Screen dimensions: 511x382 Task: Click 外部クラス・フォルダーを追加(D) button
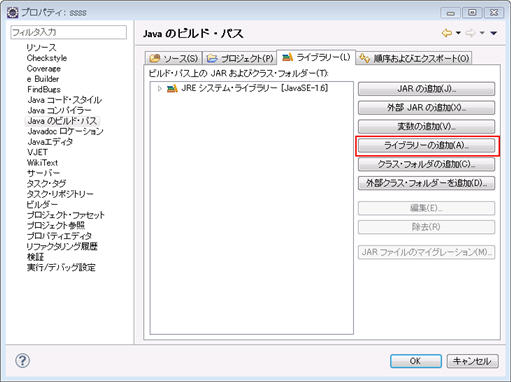[426, 183]
